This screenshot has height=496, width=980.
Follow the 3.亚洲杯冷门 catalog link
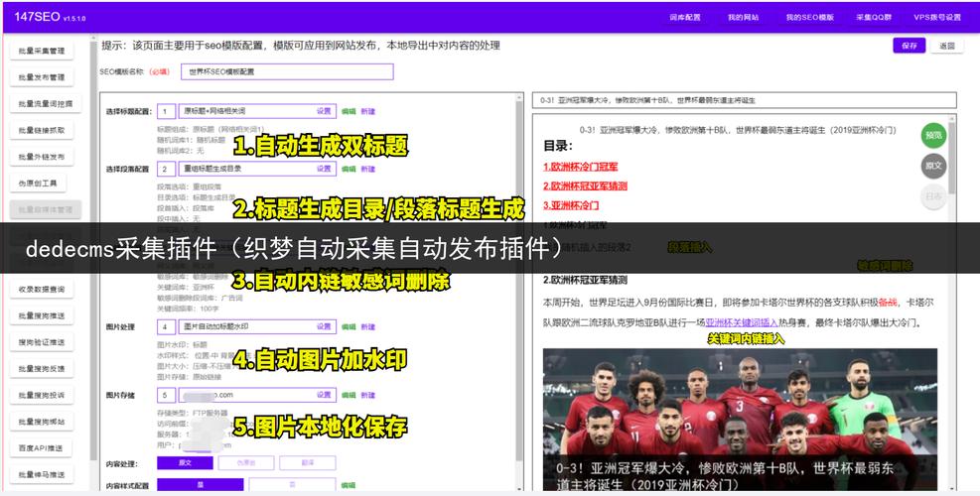[x=571, y=205]
